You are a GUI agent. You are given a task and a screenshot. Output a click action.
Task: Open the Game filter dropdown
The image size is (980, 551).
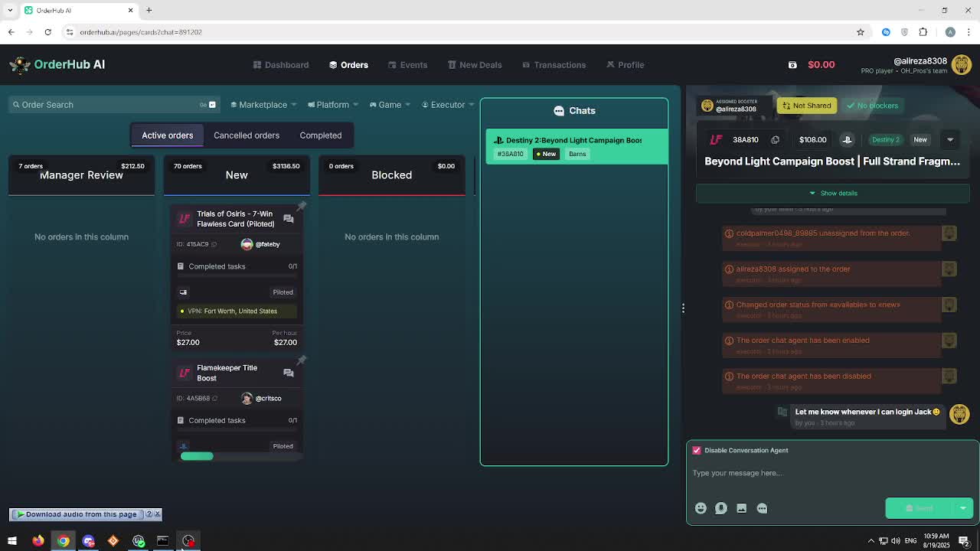coord(390,105)
